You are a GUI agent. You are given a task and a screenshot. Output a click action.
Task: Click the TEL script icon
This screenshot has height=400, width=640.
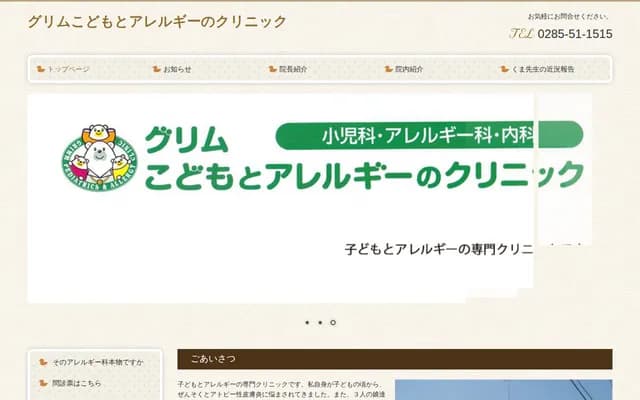521,33
